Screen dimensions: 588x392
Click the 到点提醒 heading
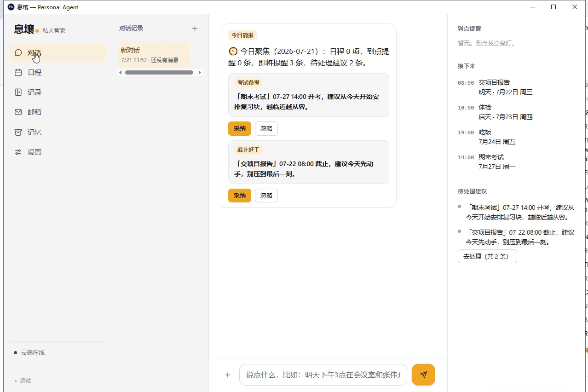click(469, 29)
